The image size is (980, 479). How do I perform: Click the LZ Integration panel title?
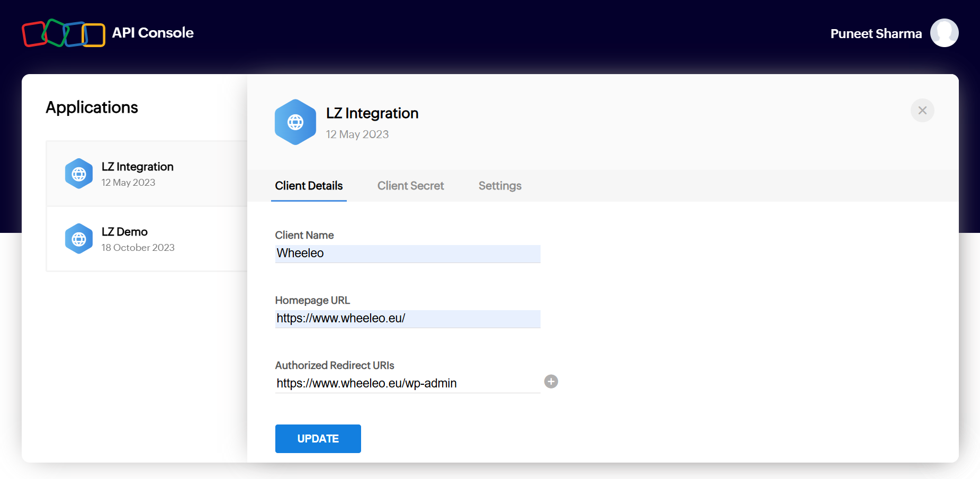(372, 113)
